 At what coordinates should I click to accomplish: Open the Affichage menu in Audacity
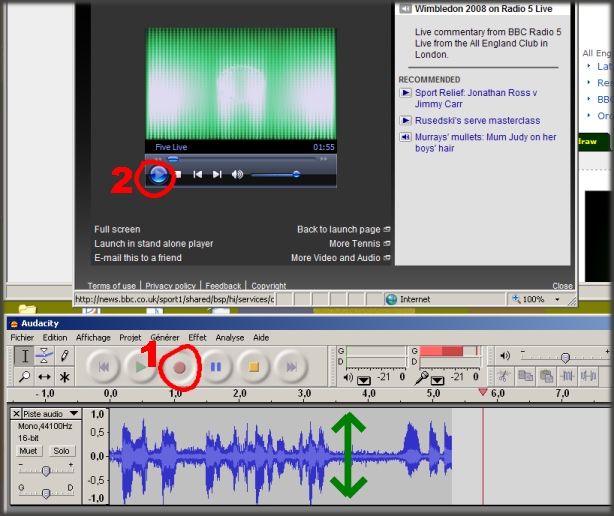(x=93, y=337)
